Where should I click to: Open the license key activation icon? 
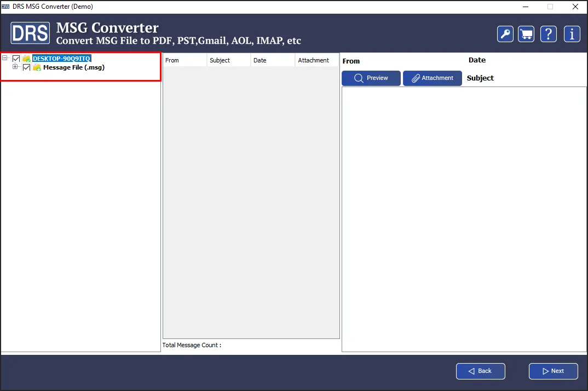[x=505, y=34]
